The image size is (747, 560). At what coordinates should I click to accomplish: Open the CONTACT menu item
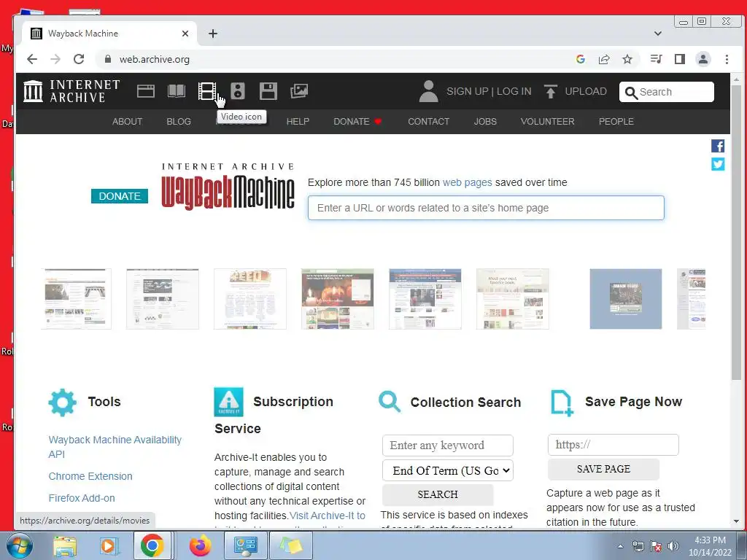429,122
